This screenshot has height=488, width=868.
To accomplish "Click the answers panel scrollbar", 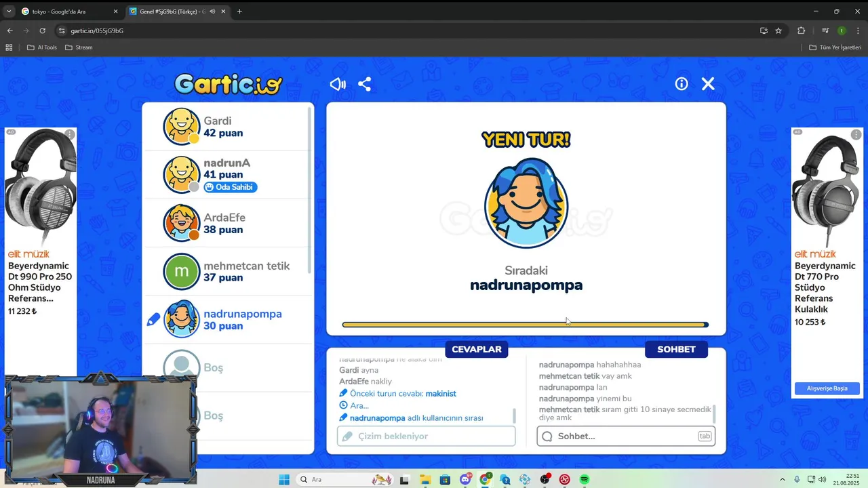I will click(x=514, y=414).
